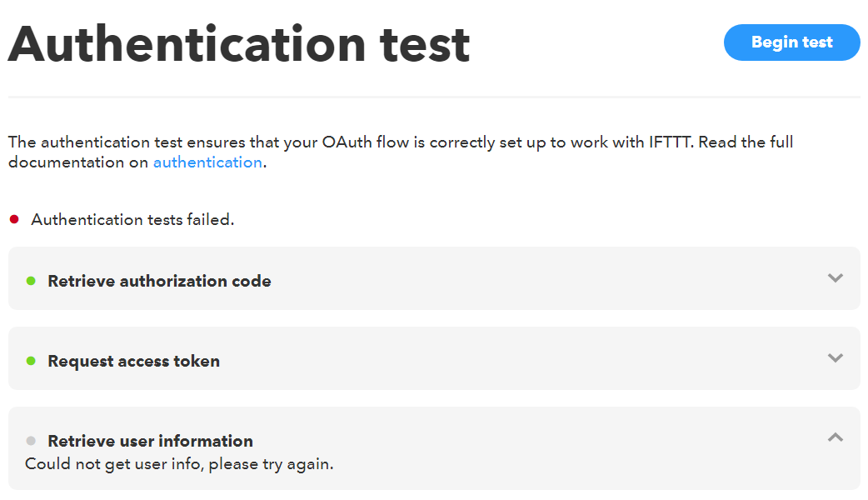Expand the Request access token chevron
Viewport: 868px width, 500px height.
coord(836,357)
